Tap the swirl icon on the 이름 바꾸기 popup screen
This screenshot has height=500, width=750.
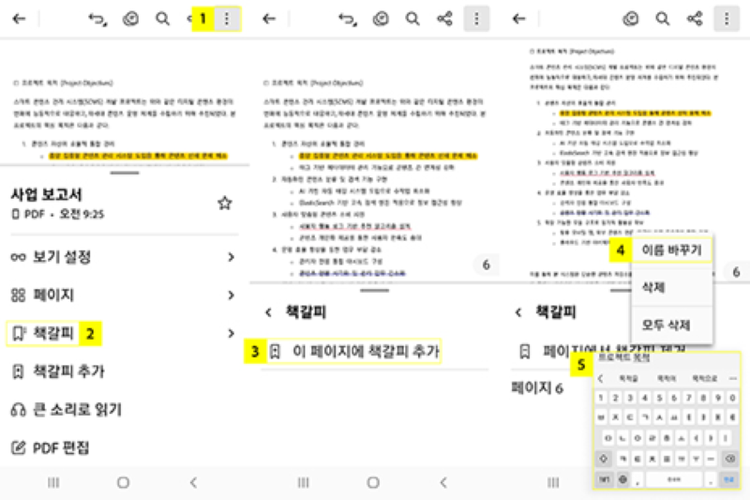631,19
